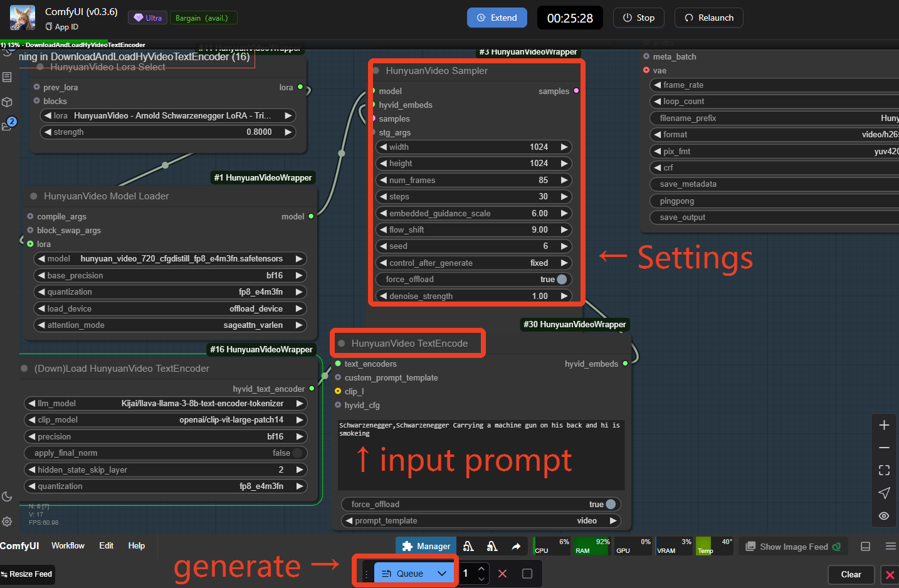Image resolution: width=899 pixels, height=588 pixels.
Task: Open the quantization selector in Model Loader
Action: pos(170,292)
